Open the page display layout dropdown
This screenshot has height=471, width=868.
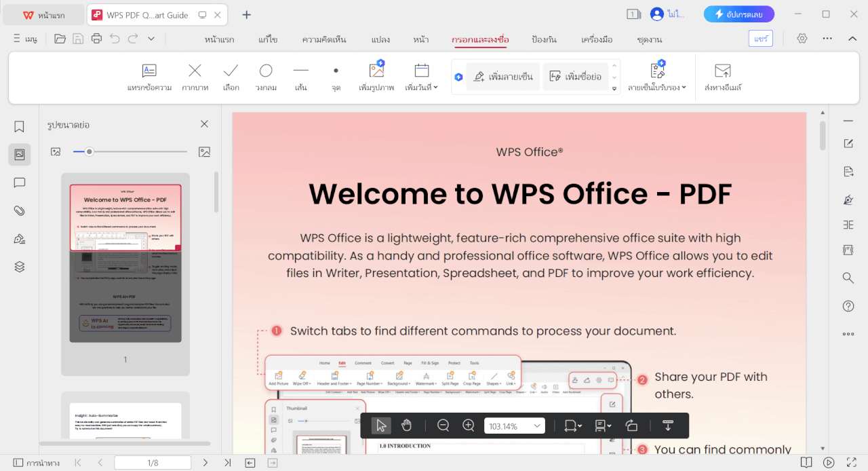click(602, 426)
